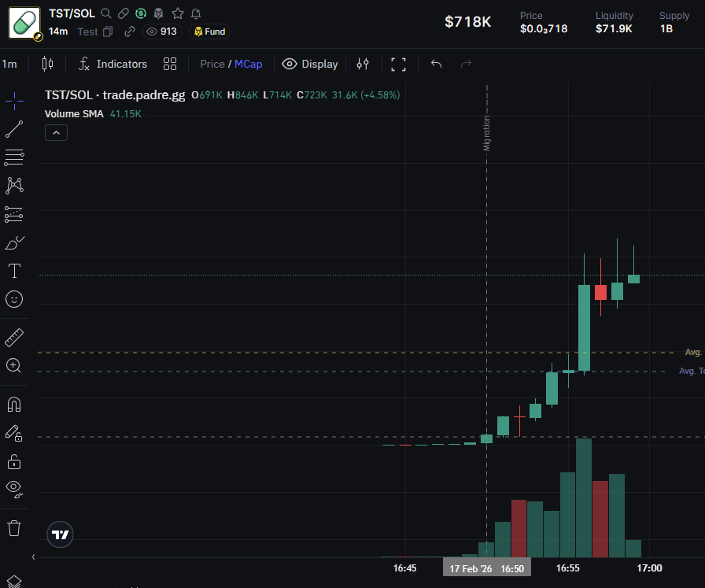The image size is (705, 588).
Task: Click the small arrow left of time axis
Action: (34, 557)
